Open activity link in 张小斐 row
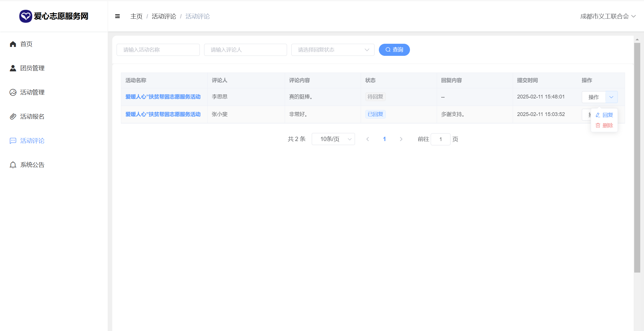Image resolution: width=644 pixels, height=331 pixels. coord(163,114)
